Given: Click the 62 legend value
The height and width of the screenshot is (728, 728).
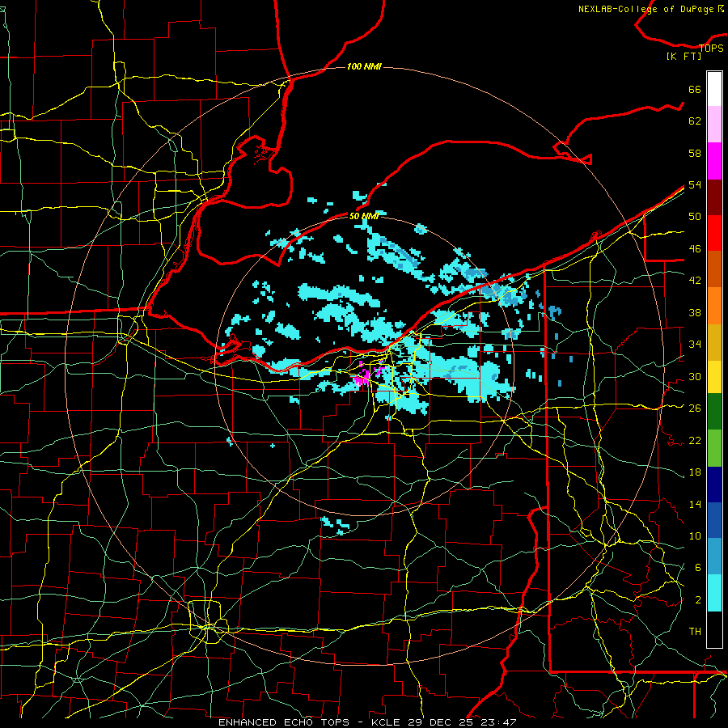Looking at the screenshot, I should [x=695, y=121].
